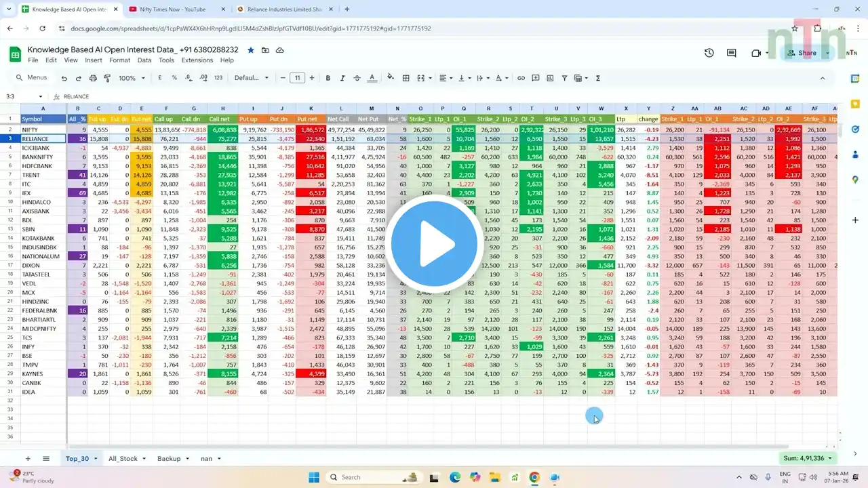Open the font family dropdown
868x488 pixels.
click(252, 78)
